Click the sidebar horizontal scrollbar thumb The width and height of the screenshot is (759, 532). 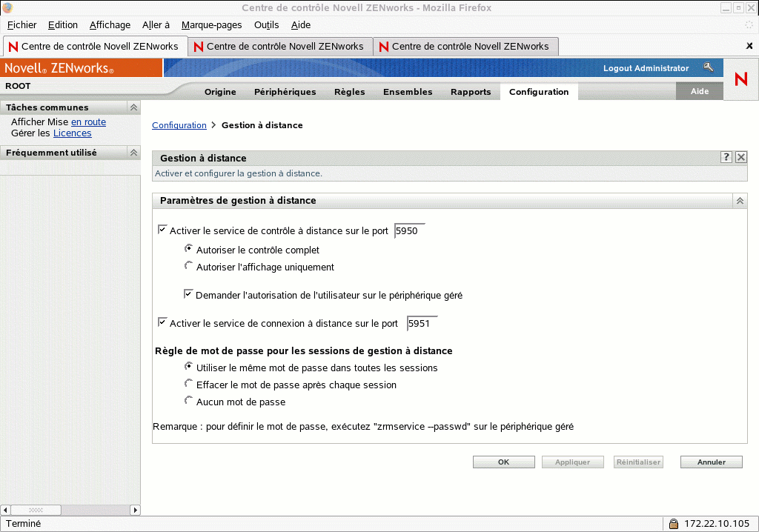click(x=36, y=510)
